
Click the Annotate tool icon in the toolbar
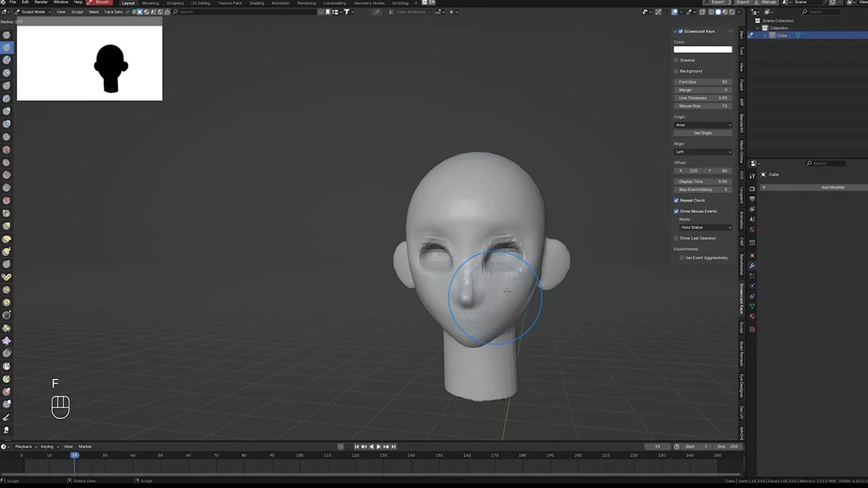7,416
